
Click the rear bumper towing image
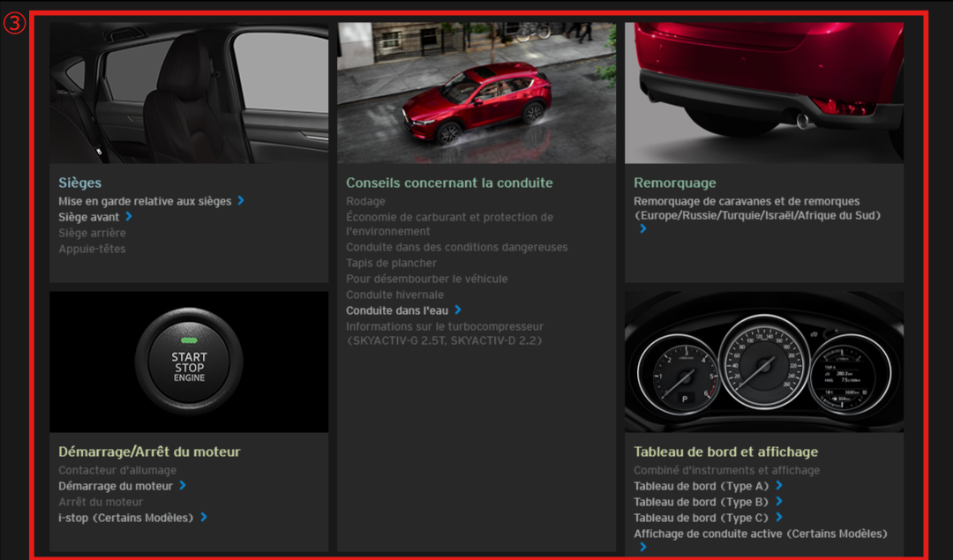(764, 93)
